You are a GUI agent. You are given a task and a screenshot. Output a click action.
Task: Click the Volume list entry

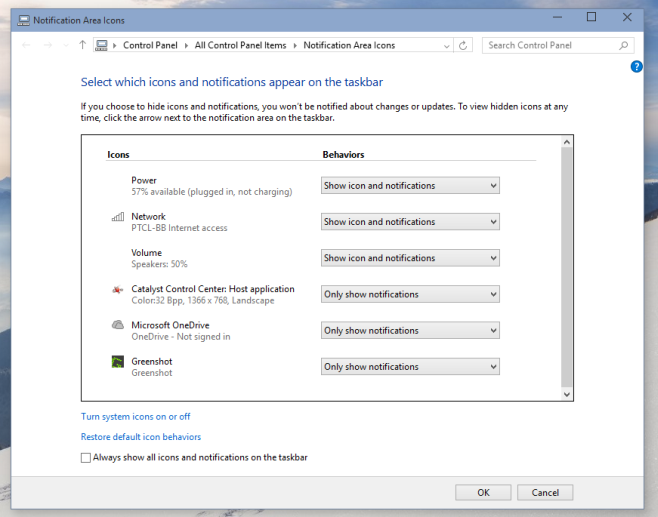click(x=159, y=258)
